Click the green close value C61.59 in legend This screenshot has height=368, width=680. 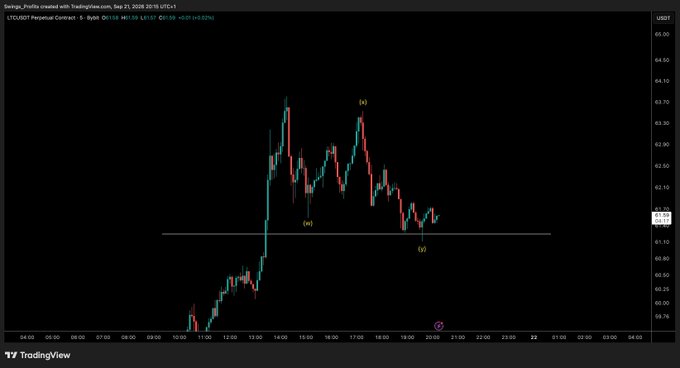[167, 18]
